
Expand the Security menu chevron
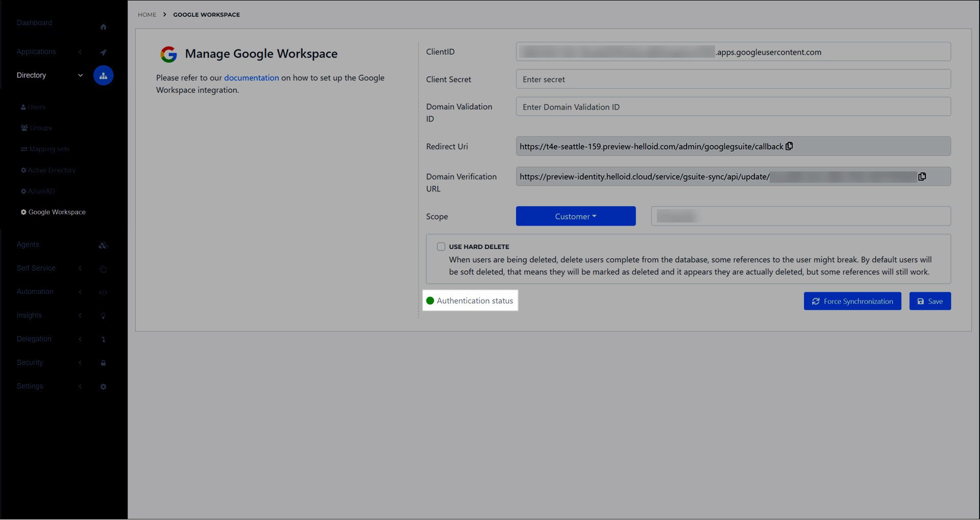tap(80, 363)
